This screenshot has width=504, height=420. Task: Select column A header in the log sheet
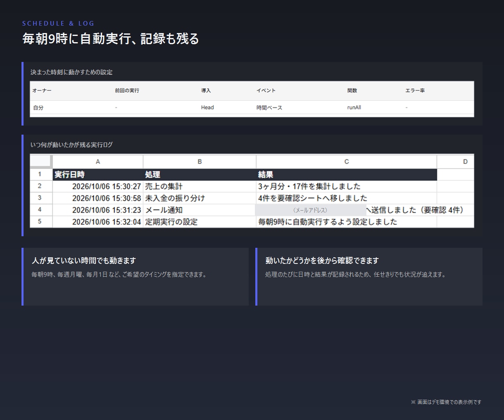pos(98,161)
